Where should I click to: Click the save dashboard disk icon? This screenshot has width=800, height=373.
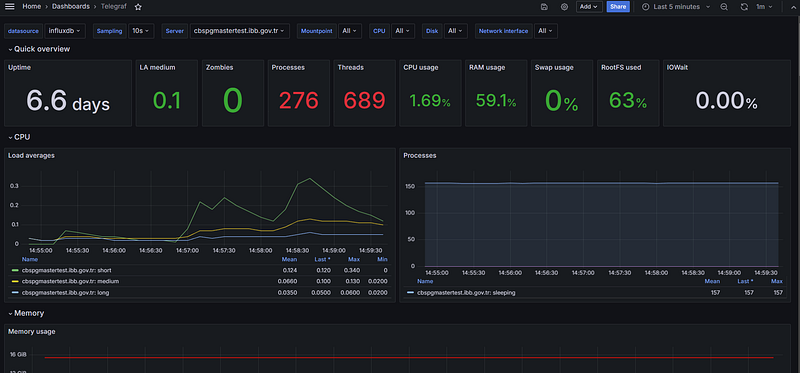(544, 7)
